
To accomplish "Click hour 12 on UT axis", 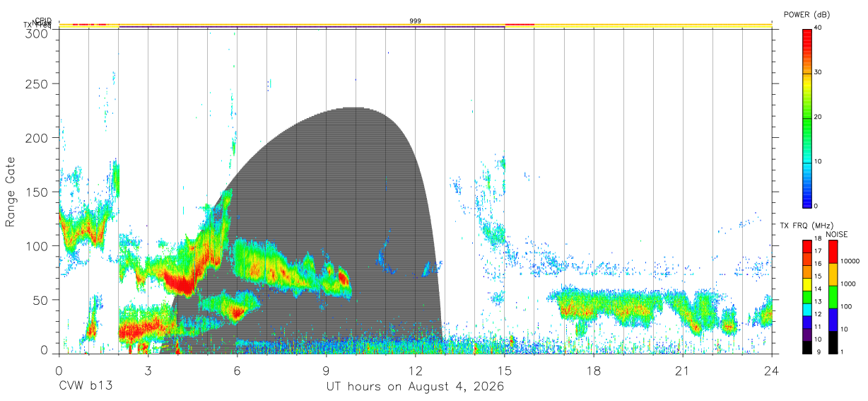I will (416, 370).
